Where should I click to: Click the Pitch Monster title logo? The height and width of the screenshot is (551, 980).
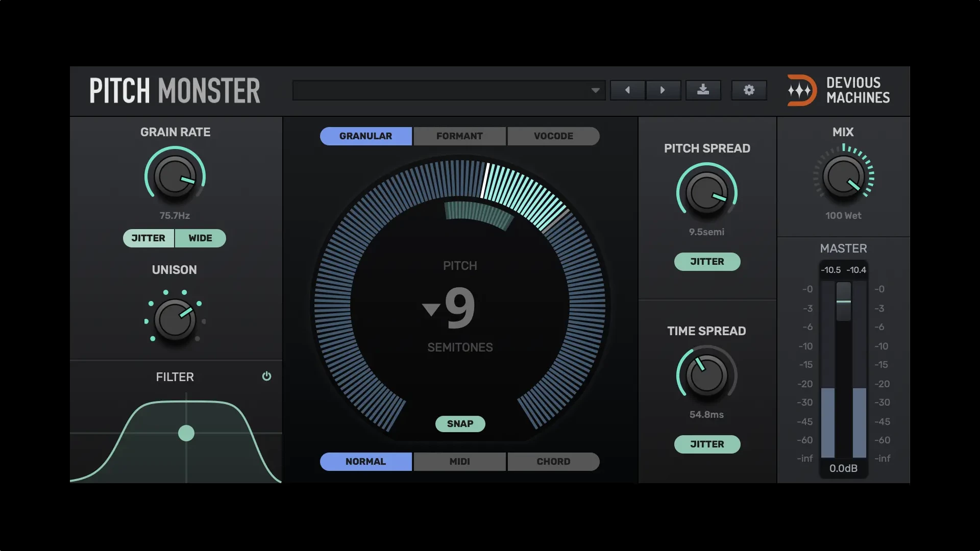[175, 90]
